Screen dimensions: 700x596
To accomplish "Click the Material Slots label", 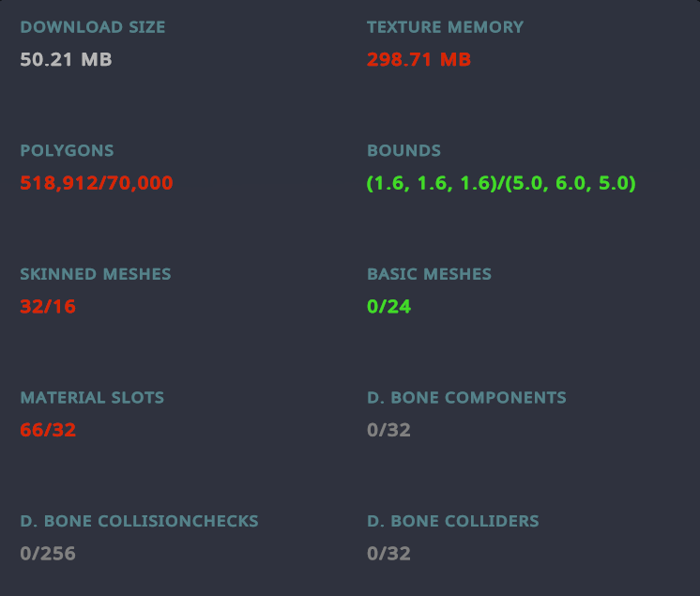I will 92,397.
